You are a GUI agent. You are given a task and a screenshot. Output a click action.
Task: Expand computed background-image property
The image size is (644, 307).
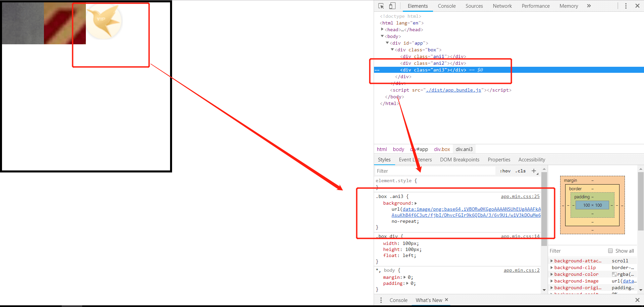(552, 281)
